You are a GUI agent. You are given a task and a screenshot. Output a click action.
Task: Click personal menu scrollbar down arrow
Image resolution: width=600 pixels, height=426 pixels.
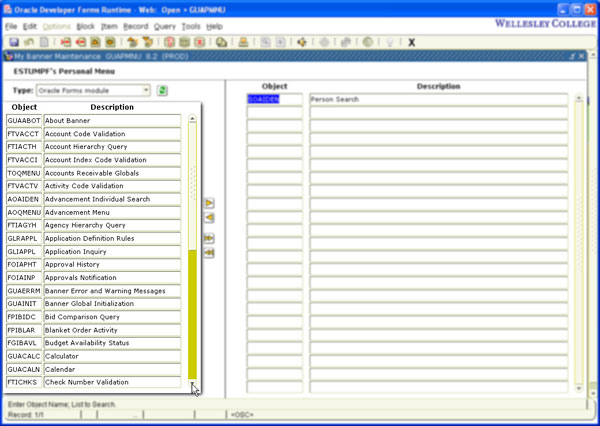click(579, 389)
